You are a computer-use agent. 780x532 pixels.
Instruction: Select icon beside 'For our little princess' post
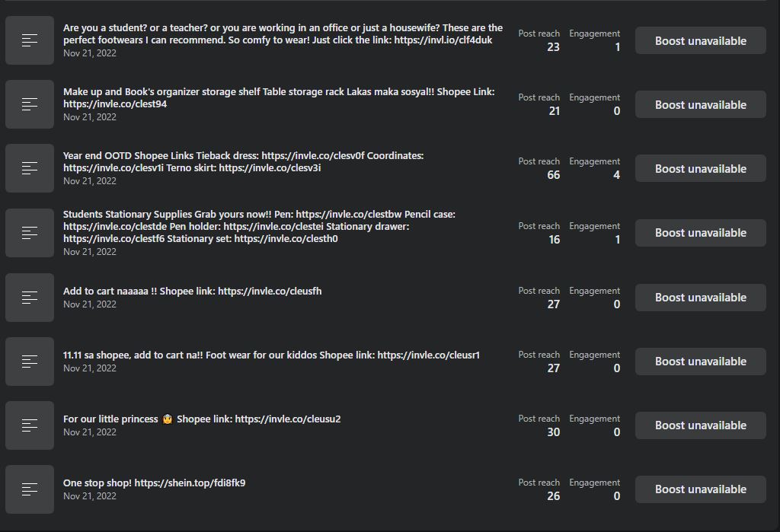point(30,425)
